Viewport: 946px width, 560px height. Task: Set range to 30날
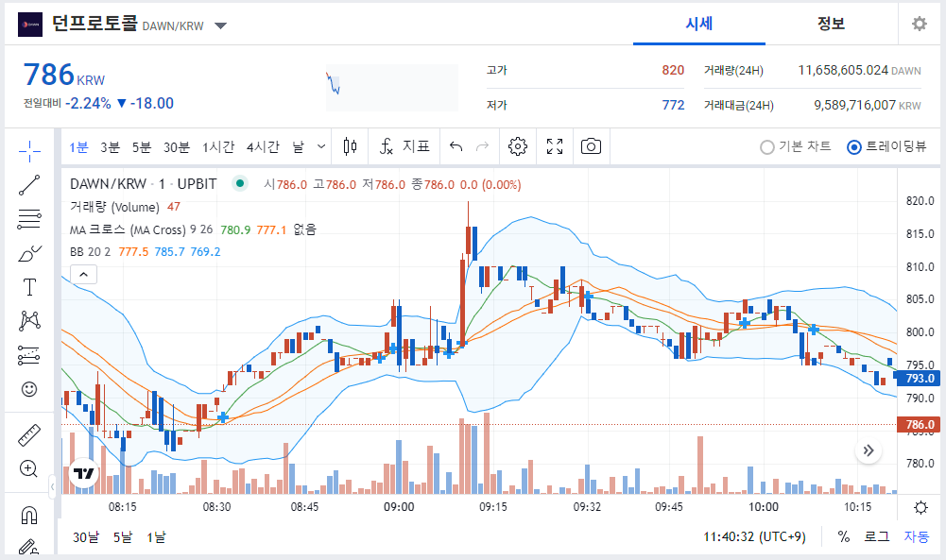86,537
